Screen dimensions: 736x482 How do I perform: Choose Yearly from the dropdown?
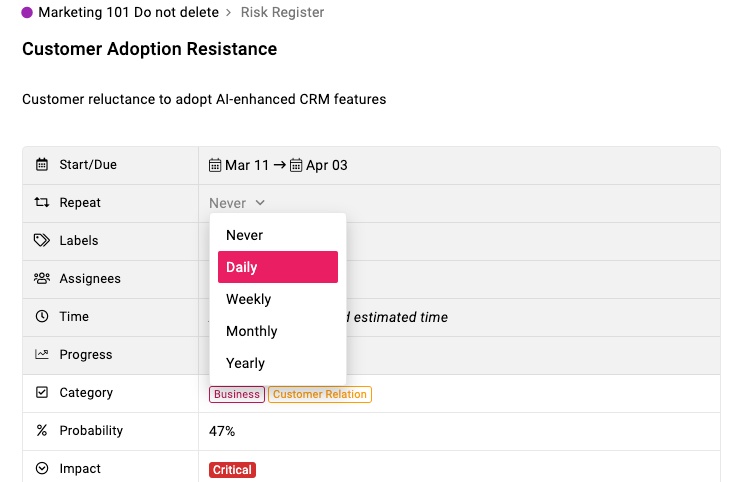coord(246,363)
